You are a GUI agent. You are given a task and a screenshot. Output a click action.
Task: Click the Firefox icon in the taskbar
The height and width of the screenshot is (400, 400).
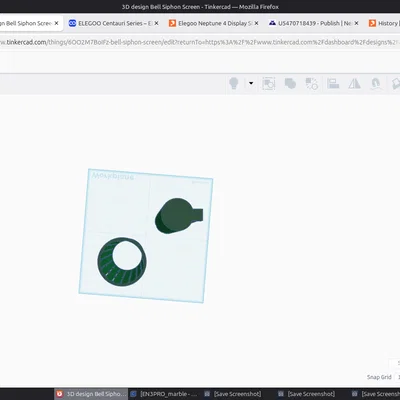coord(59,394)
